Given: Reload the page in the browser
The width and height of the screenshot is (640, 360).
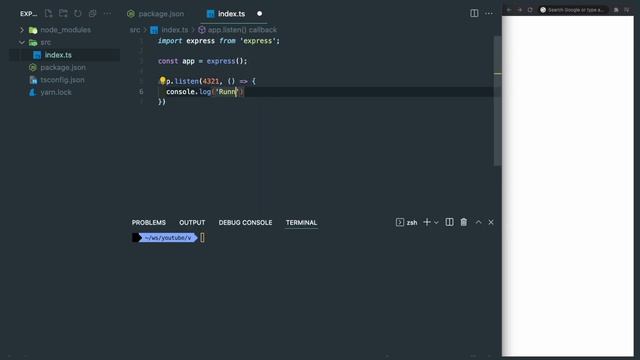Looking at the screenshot, I should 530,10.
